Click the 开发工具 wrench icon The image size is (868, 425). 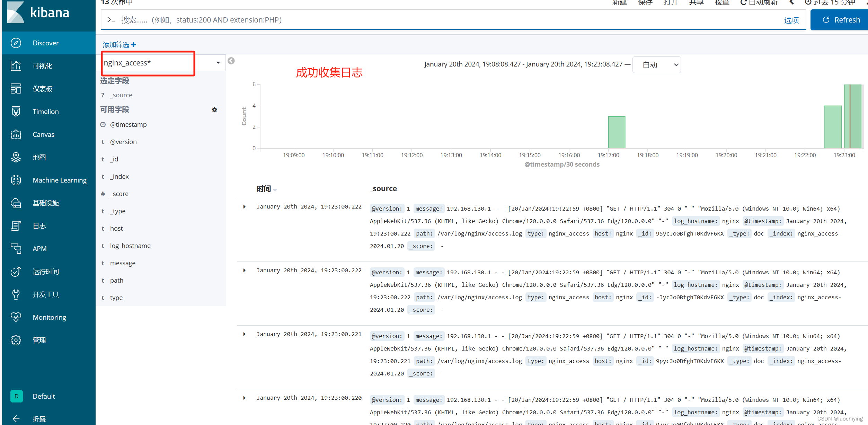coord(16,294)
